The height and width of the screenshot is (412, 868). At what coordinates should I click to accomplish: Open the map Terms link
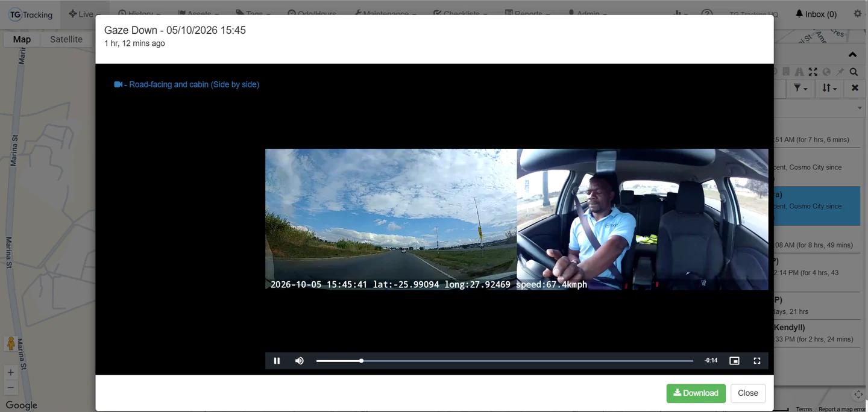804,409
